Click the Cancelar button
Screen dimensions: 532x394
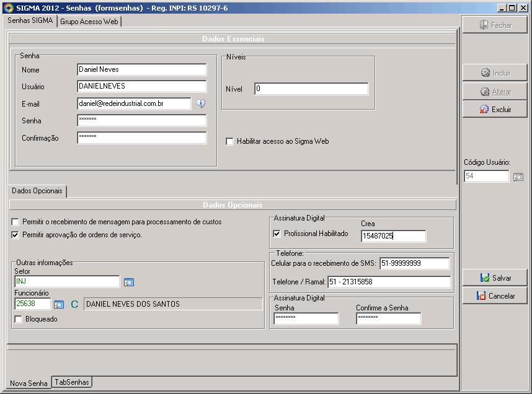coord(495,295)
